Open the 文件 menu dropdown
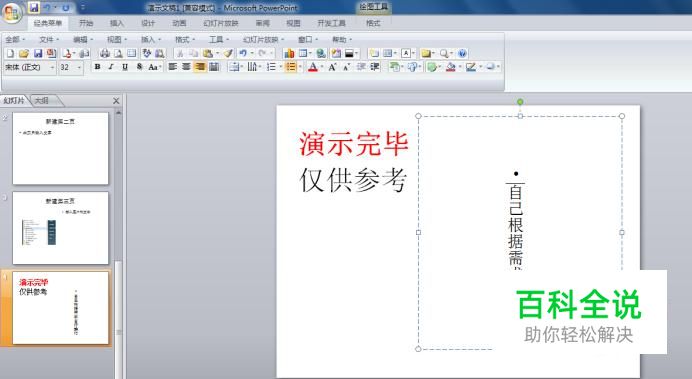The width and height of the screenshot is (692, 379). 49,40
